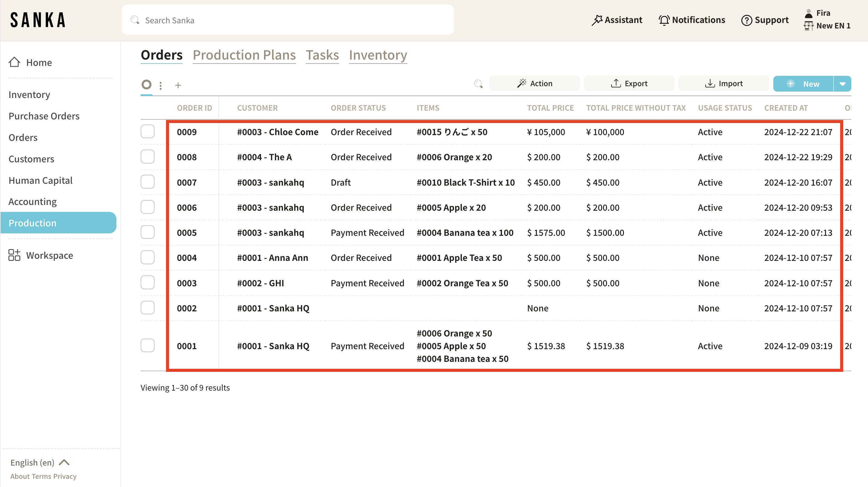Viewport: 868px width, 487px height.
Task: Focus the Search Sanka input field
Action: (x=288, y=20)
